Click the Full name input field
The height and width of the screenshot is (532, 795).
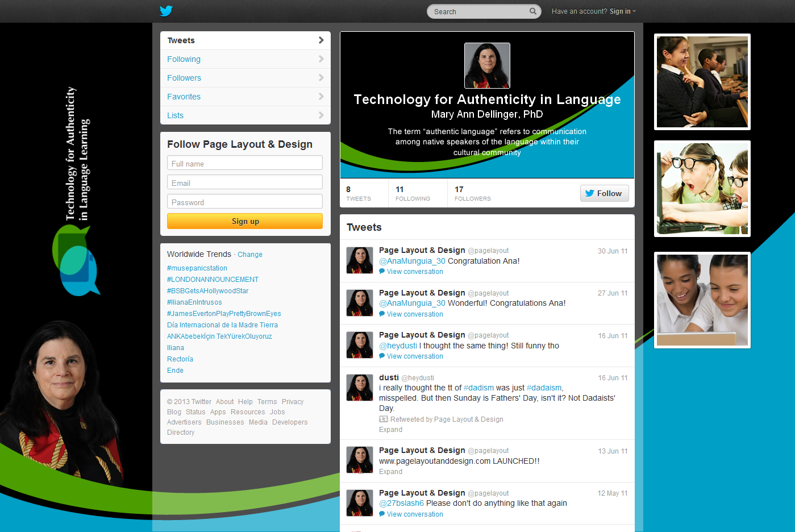(x=245, y=164)
